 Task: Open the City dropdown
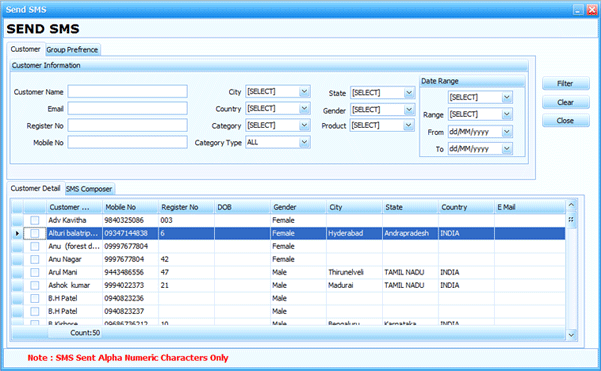pos(304,92)
